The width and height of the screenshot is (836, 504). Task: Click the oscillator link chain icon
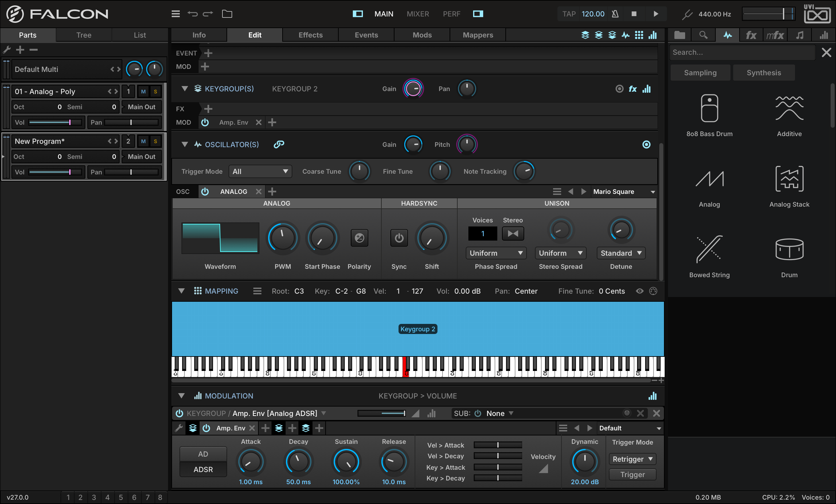point(279,144)
